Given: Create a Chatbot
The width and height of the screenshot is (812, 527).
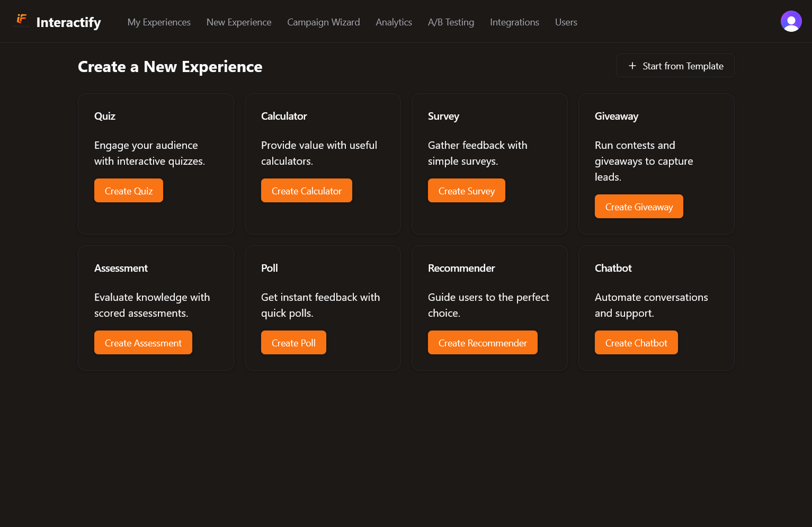Looking at the screenshot, I should (636, 342).
